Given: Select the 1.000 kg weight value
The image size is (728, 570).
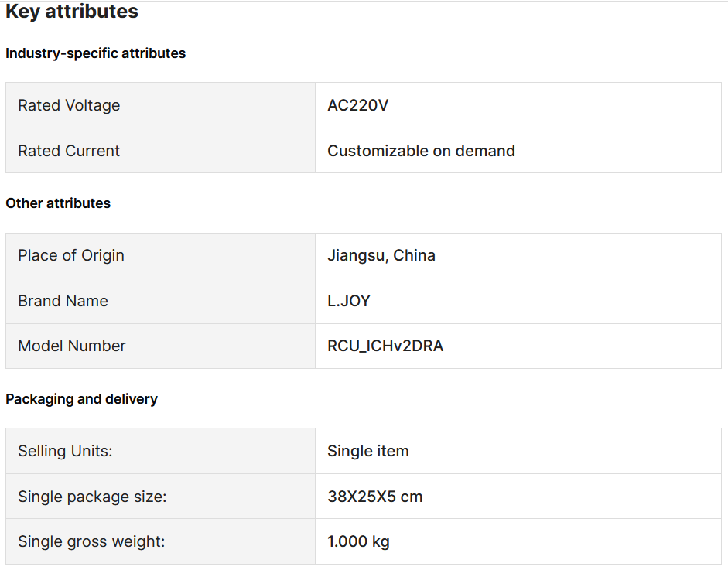Looking at the screenshot, I should point(358,541).
